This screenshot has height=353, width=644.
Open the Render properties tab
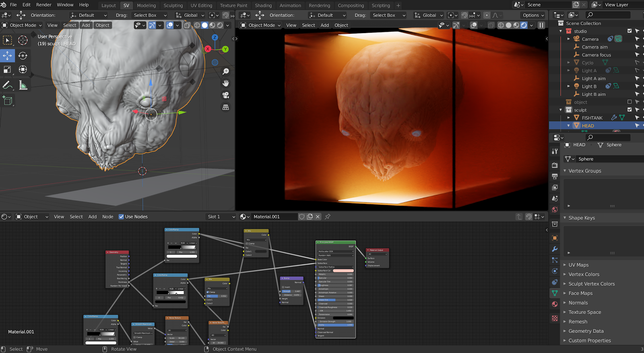(x=555, y=165)
